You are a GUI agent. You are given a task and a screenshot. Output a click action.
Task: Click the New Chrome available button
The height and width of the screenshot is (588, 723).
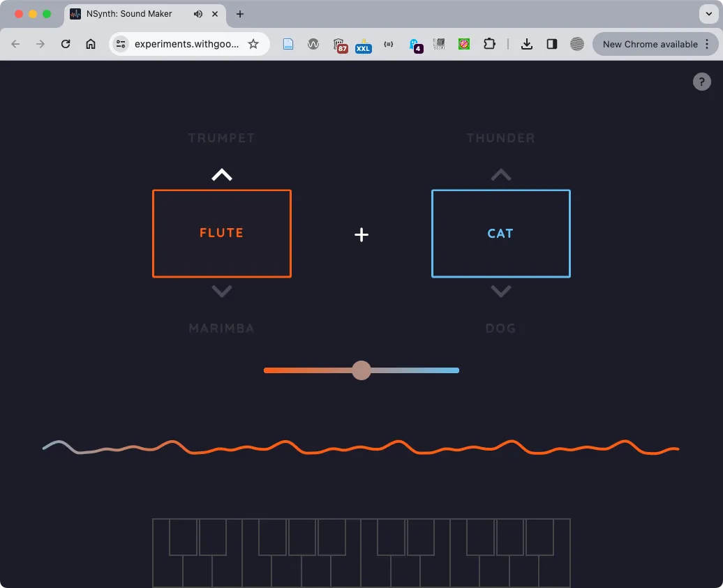[650, 43]
